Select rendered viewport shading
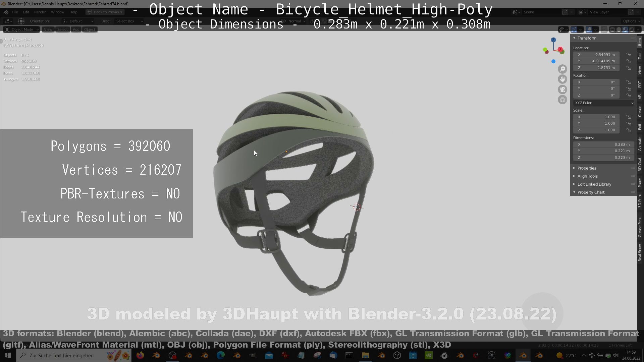Screen dimensions: 644x362 point(632,29)
